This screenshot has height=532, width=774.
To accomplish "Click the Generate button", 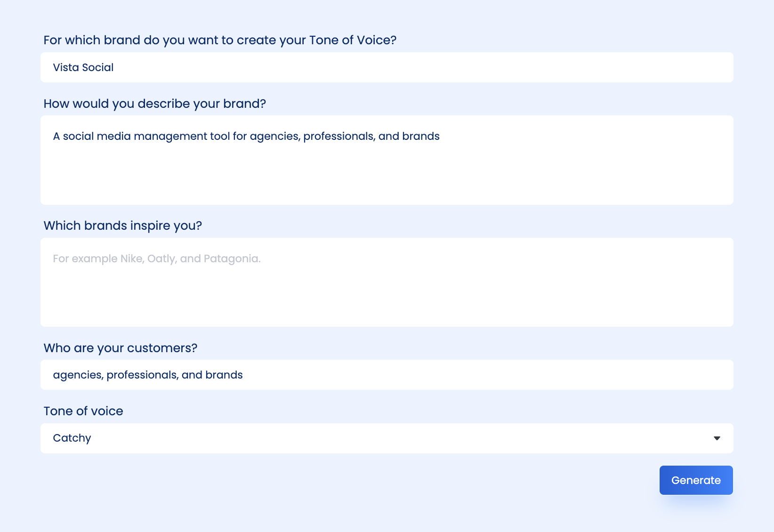I will tap(696, 480).
